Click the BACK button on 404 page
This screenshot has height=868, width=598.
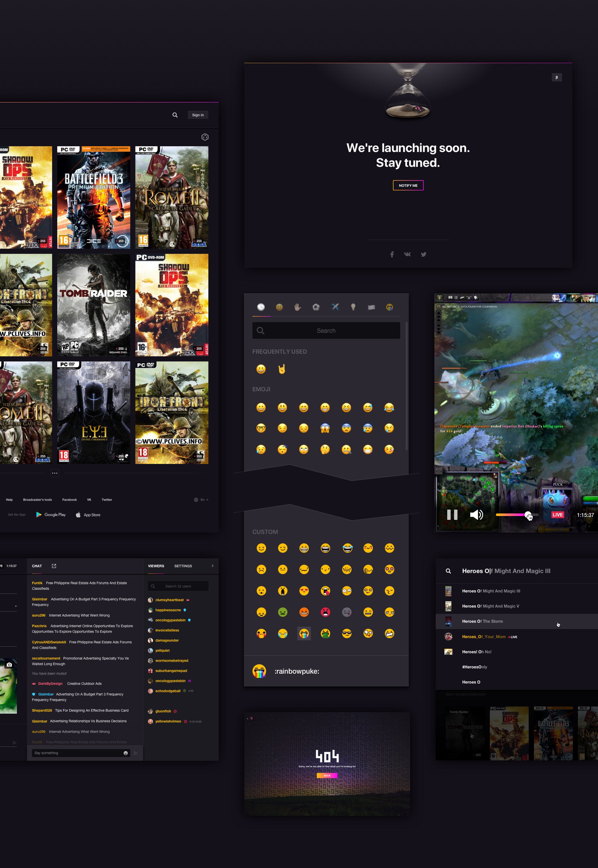pos(327,775)
